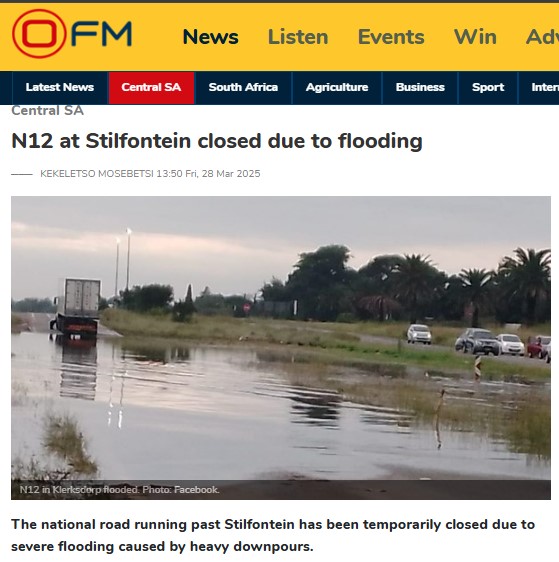This screenshot has width=559, height=562.
Task: Click the article headline about N12 flooding
Action: (x=217, y=141)
